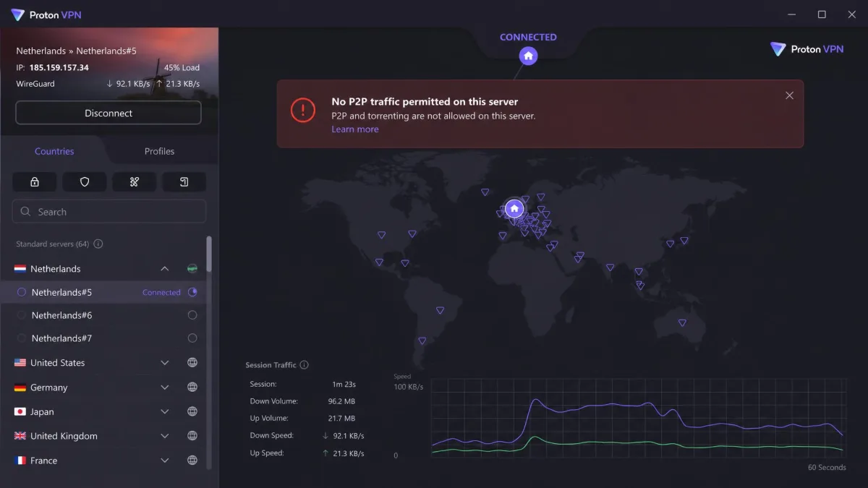
Task: Click the purple Connected label on Netherlands#5
Action: (161, 293)
